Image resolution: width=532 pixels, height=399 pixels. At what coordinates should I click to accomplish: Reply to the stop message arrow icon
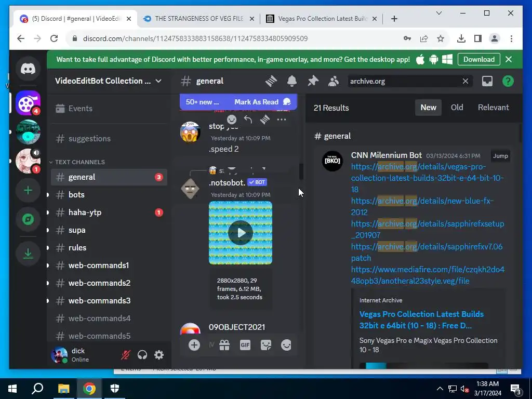coord(248,119)
